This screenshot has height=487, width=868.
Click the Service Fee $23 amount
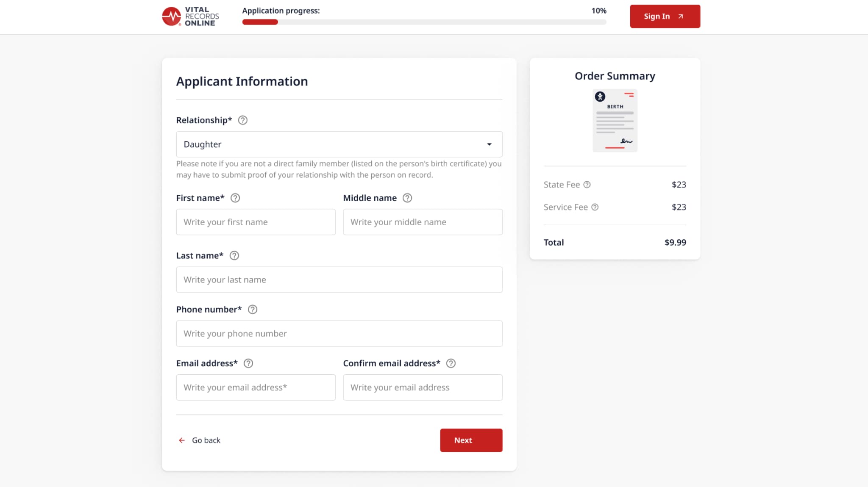(679, 207)
